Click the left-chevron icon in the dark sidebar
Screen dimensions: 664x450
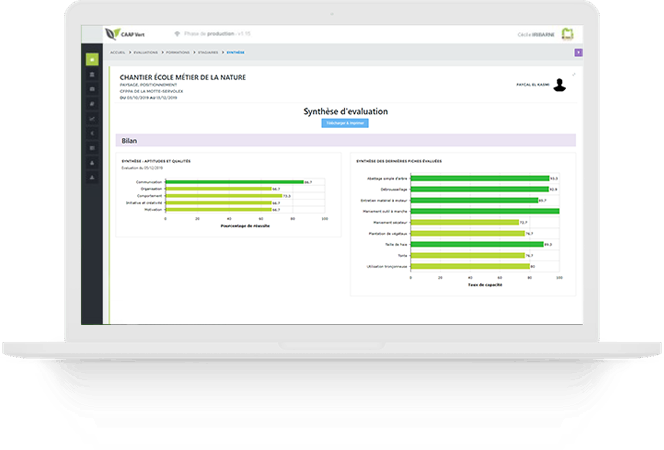pos(92,133)
